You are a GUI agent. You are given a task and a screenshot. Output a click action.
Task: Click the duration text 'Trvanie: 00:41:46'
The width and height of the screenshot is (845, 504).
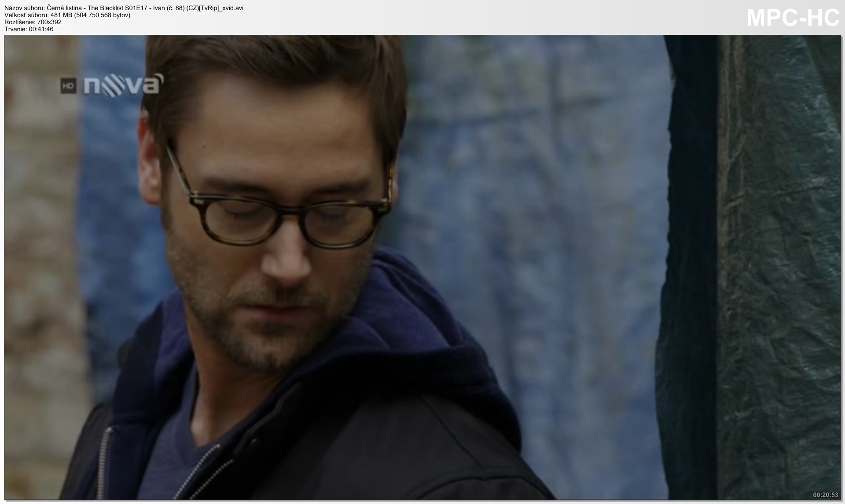coord(29,29)
